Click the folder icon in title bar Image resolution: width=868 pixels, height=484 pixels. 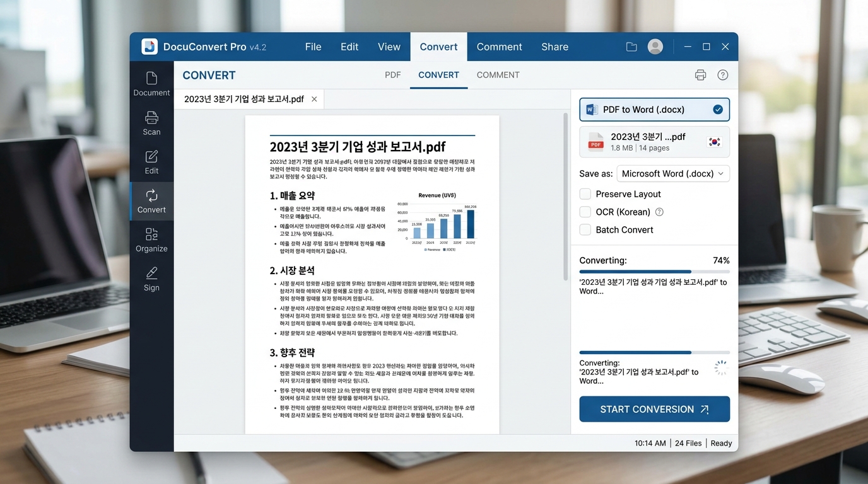point(631,47)
